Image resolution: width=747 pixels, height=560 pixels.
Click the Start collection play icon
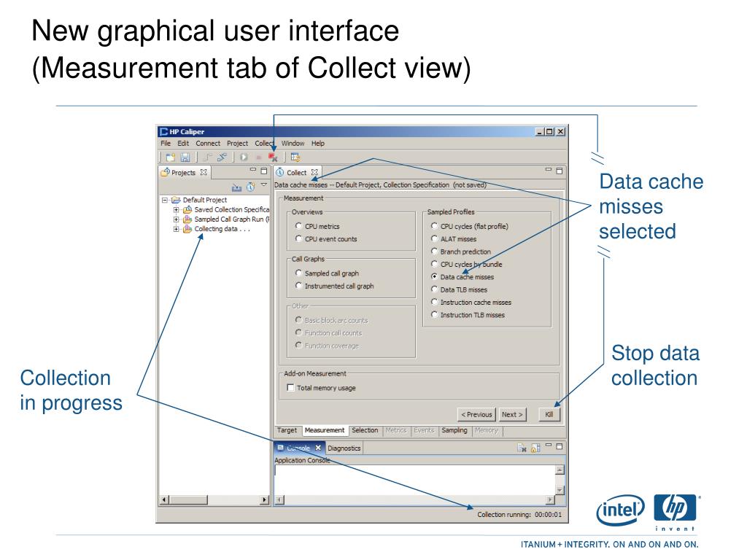tap(244, 157)
